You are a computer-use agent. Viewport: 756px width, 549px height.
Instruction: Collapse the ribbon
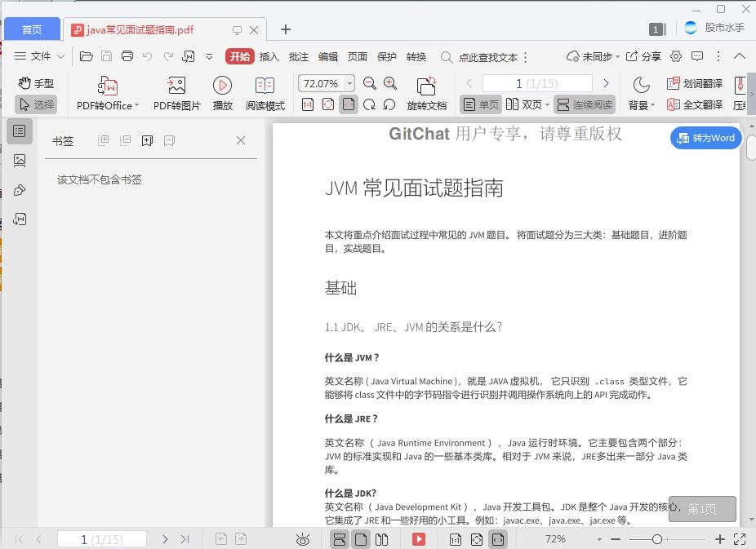tap(740, 56)
